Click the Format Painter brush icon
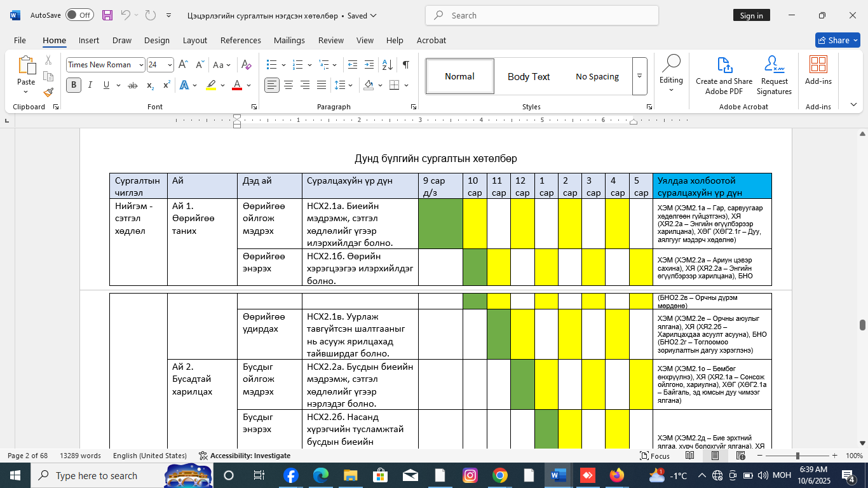 pos(48,92)
